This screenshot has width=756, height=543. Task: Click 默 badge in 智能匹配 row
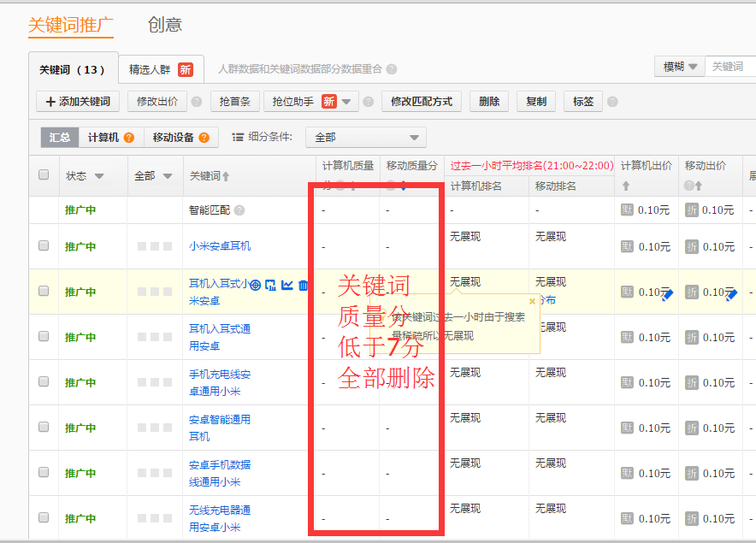[x=627, y=210]
